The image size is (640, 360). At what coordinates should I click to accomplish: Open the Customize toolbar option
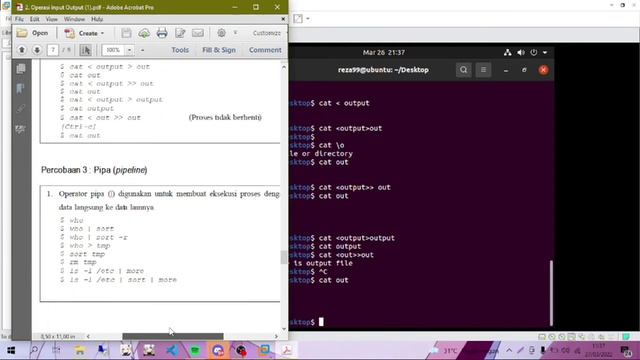[x=267, y=33]
